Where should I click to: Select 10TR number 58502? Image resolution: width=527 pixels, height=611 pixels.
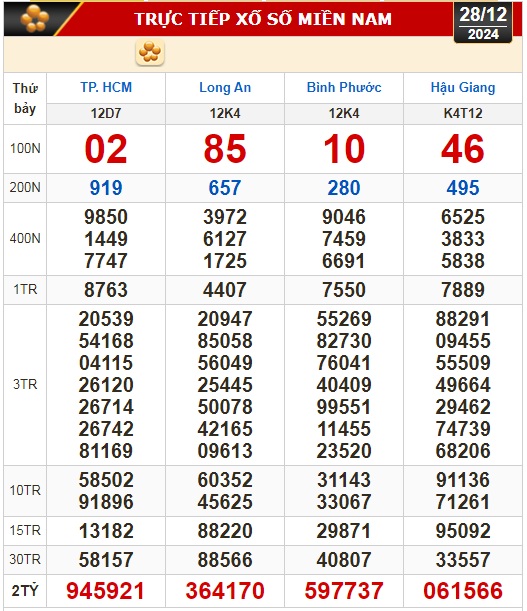click(x=106, y=480)
